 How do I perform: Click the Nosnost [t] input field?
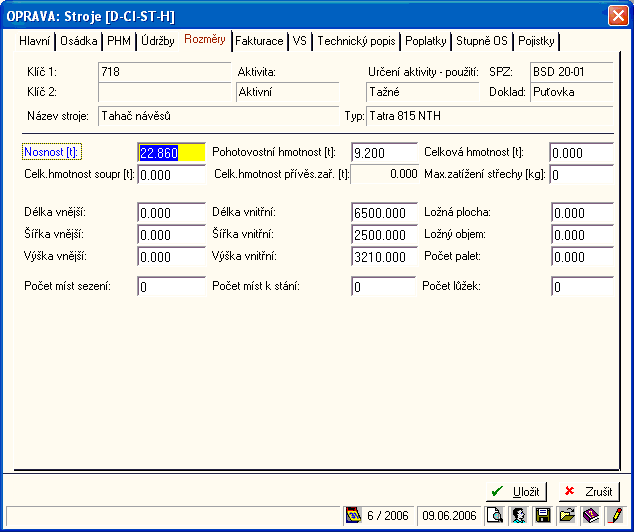coord(171,153)
